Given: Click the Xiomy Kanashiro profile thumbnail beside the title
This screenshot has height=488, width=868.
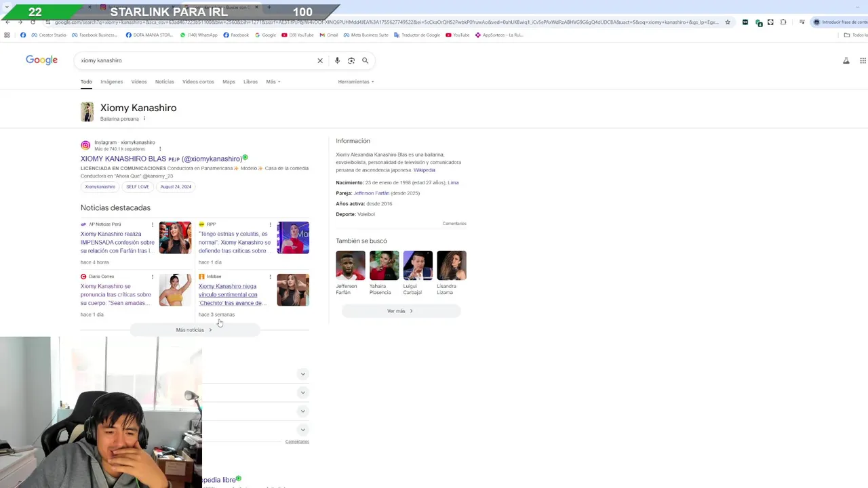Looking at the screenshot, I should tap(87, 112).
